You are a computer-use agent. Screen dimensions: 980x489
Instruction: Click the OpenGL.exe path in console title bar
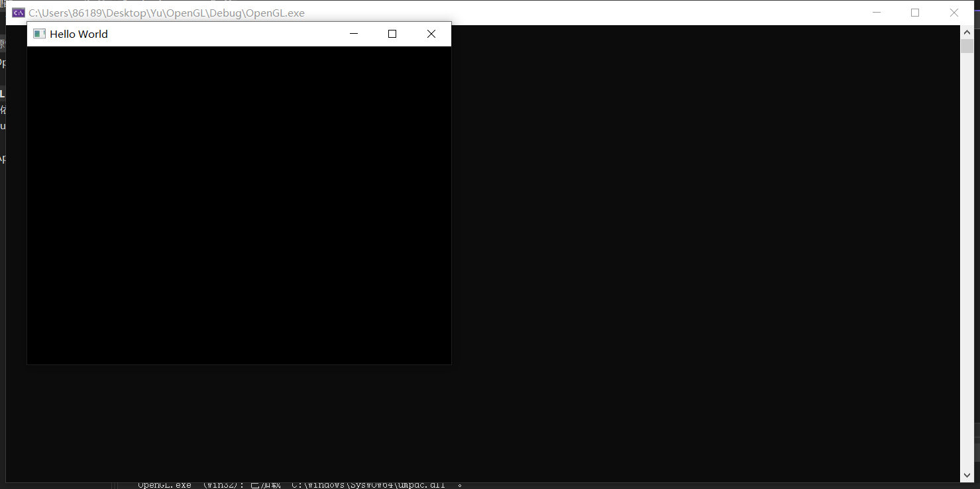[166, 13]
